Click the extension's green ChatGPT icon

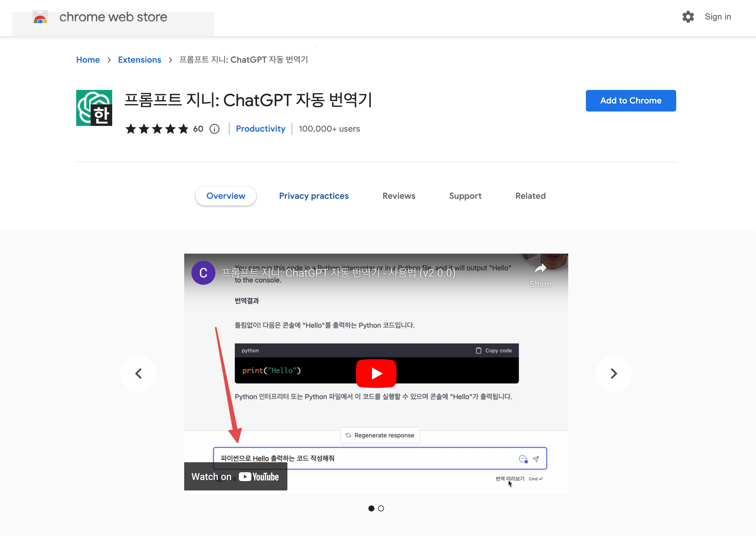click(94, 108)
